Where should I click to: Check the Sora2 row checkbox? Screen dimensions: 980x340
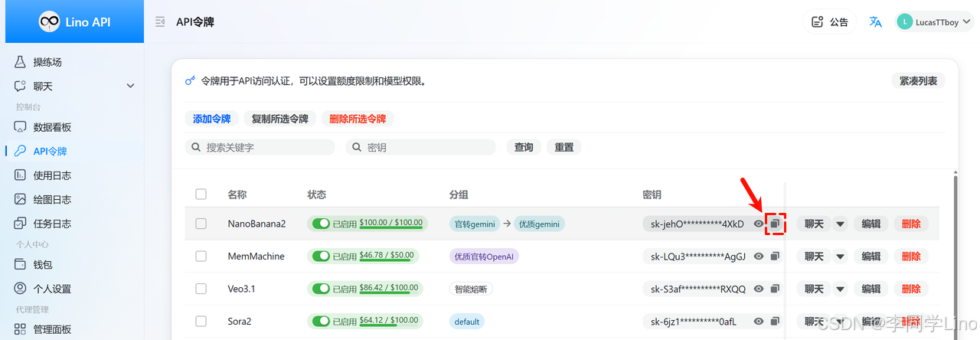(201, 322)
